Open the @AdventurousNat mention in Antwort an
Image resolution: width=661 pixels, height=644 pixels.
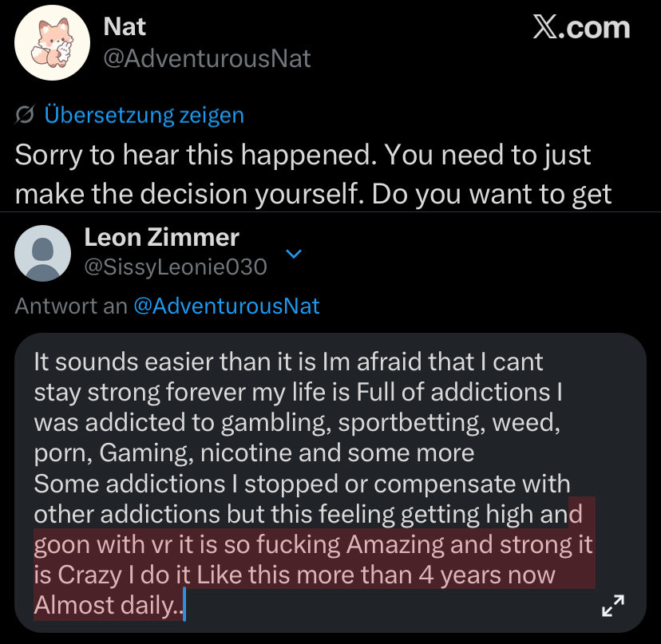(227, 306)
